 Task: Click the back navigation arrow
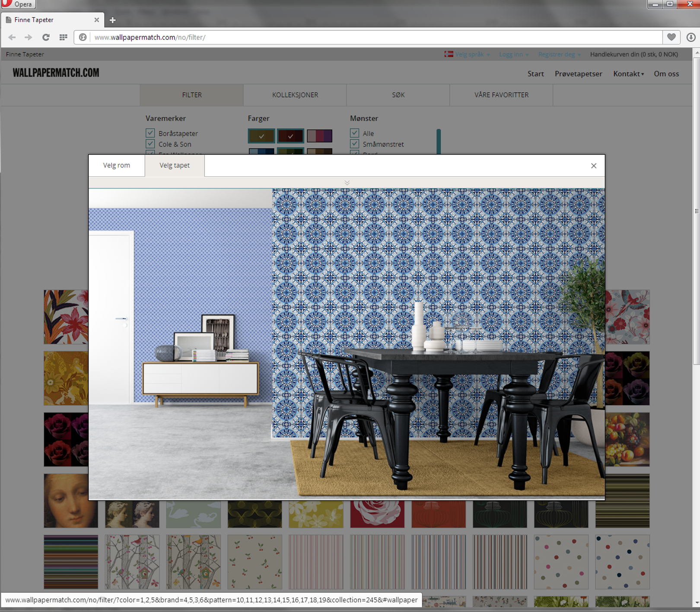(12, 38)
